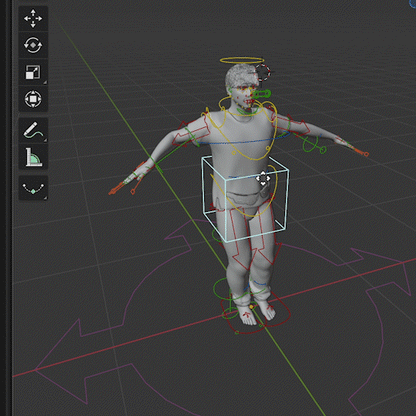The width and height of the screenshot is (416, 416).
Task: Click the red thigh arrow control
Action: pos(239,247)
